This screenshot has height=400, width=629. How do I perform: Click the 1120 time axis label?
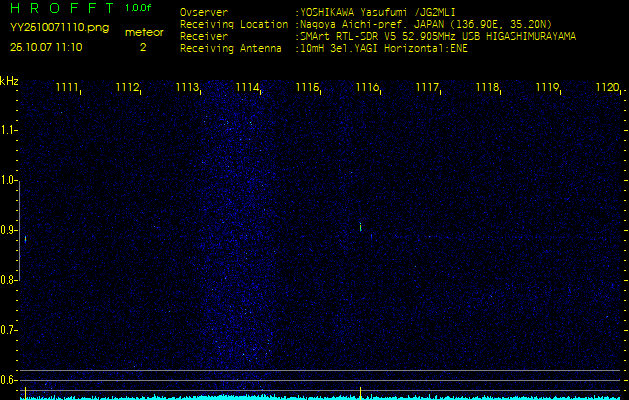click(607, 87)
